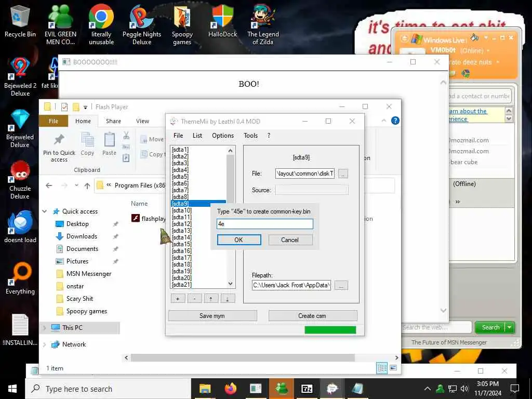Image resolution: width=532 pixels, height=399 pixels.
Task: Collapse the Quick access tree node
Action: click(x=45, y=211)
